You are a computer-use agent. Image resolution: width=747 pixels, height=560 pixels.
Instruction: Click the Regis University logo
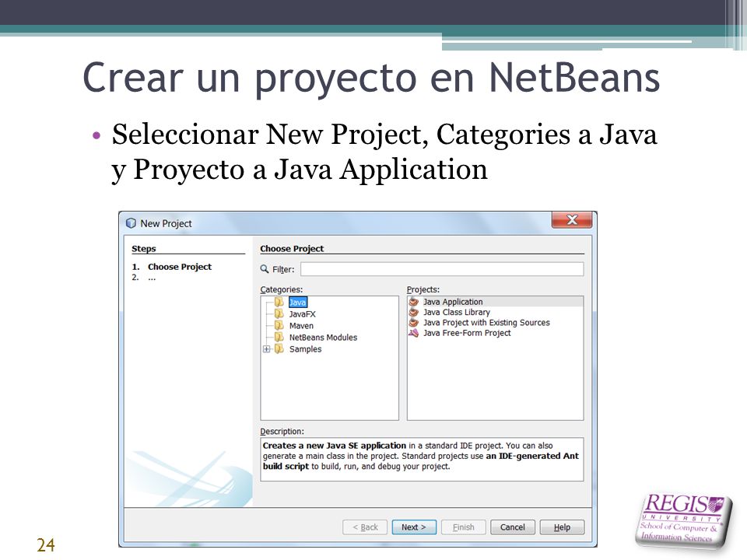[x=682, y=521]
